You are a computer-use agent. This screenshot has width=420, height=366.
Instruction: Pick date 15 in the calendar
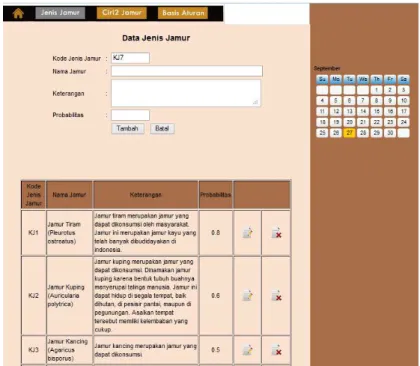pos(376,111)
